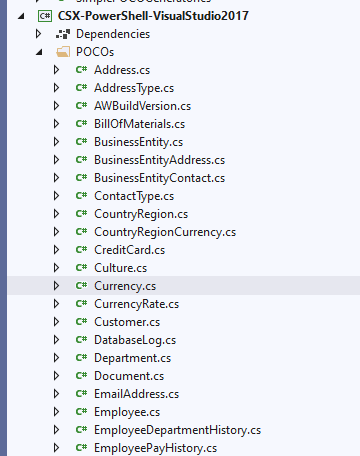Expand the AWBuildVersion.cs file node
The width and height of the screenshot is (360, 456).
pos(56,106)
